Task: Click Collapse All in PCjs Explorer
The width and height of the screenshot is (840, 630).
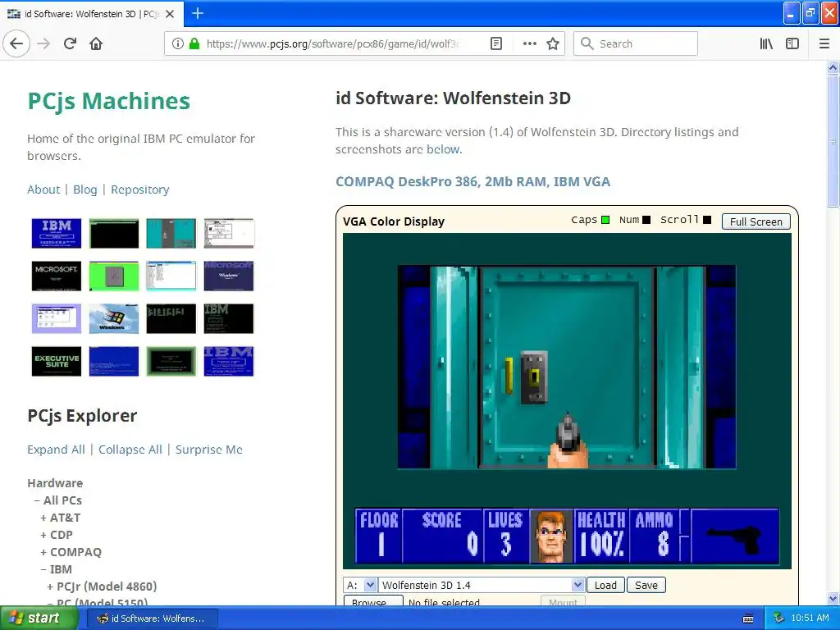Action: pyautogui.click(x=130, y=450)
